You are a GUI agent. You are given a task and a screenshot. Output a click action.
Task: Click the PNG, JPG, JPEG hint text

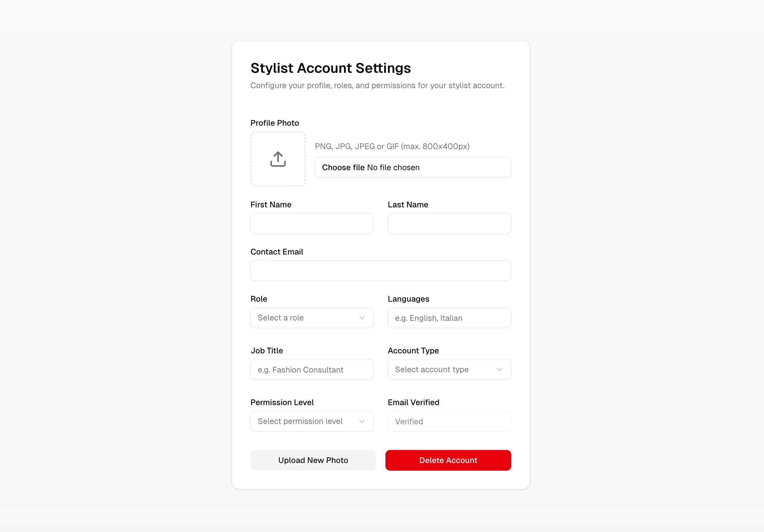point(392,146)
